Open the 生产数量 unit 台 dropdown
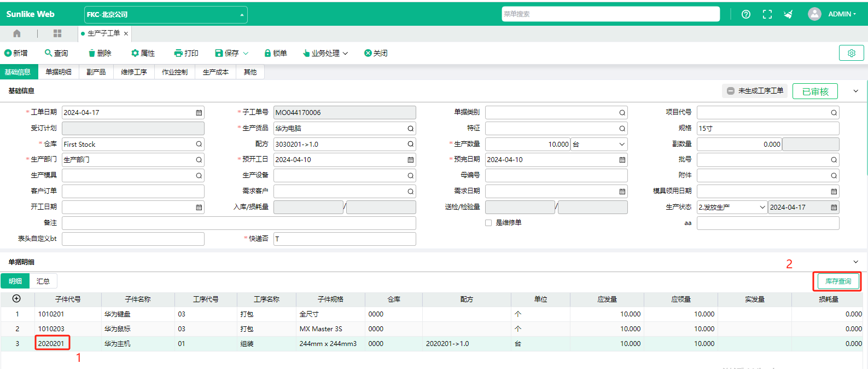 pos(598,145)
